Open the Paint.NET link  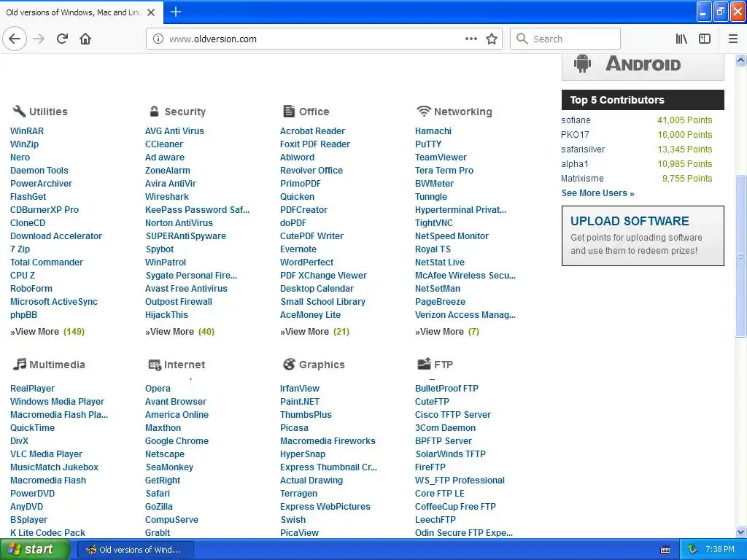[300, 402]
